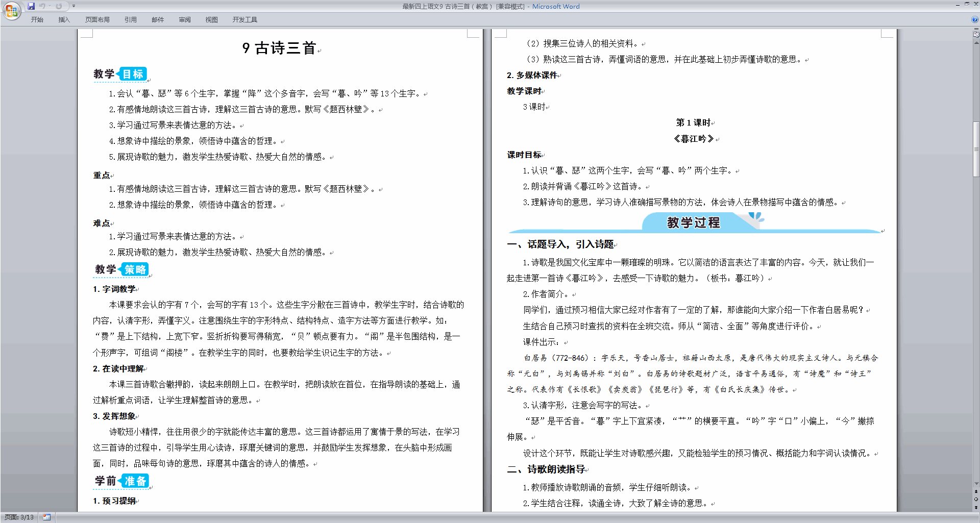Screen dimensions: 980x523
Task: Click the vertical scrollbar down arrow
Action: [976, 483]
